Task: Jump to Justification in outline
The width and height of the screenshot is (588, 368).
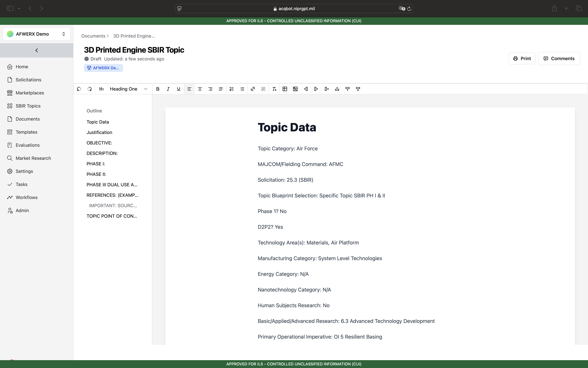Action: 99,132
